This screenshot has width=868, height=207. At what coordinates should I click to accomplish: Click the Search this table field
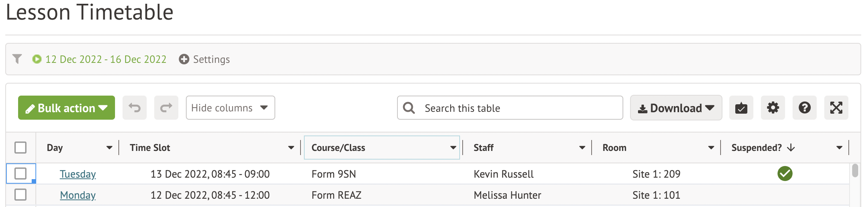click(x=517, y=108)
